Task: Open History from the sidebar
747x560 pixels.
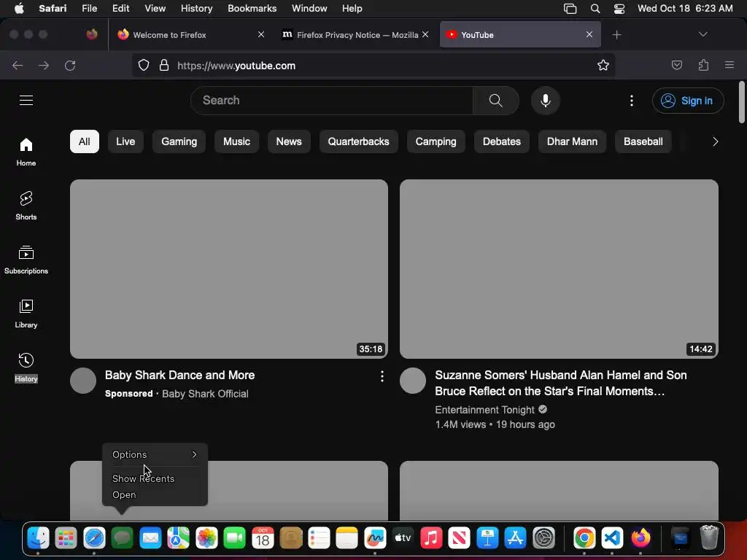Action: point(26,367)
